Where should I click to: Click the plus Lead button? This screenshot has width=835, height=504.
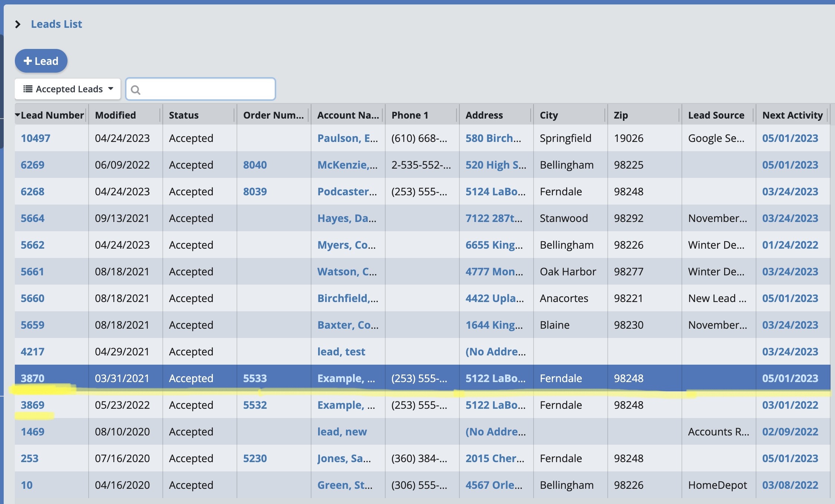(41, 61)
